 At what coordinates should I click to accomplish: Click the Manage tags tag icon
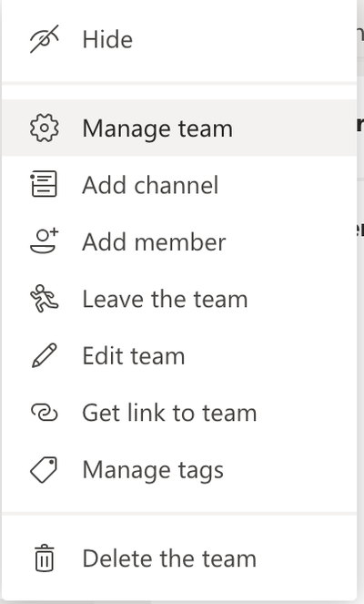tap(44, 469)
